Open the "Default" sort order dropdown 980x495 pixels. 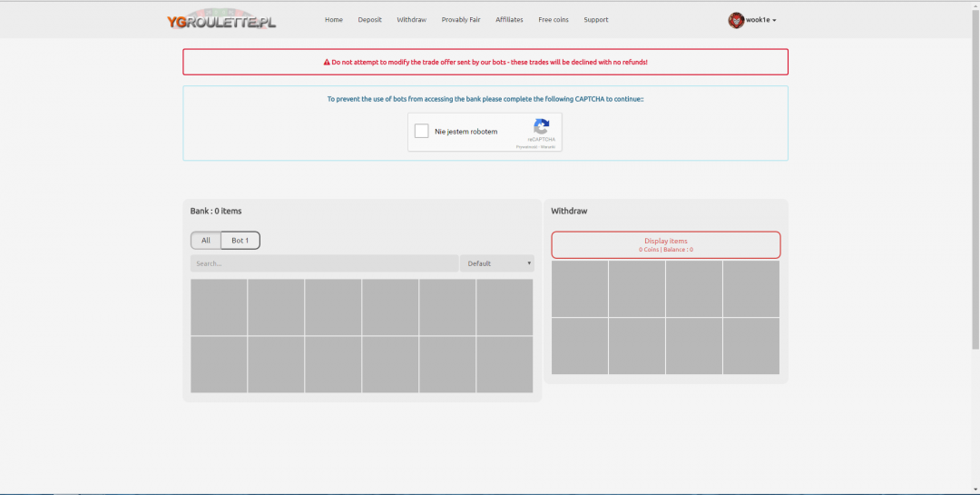coord(497,263)
